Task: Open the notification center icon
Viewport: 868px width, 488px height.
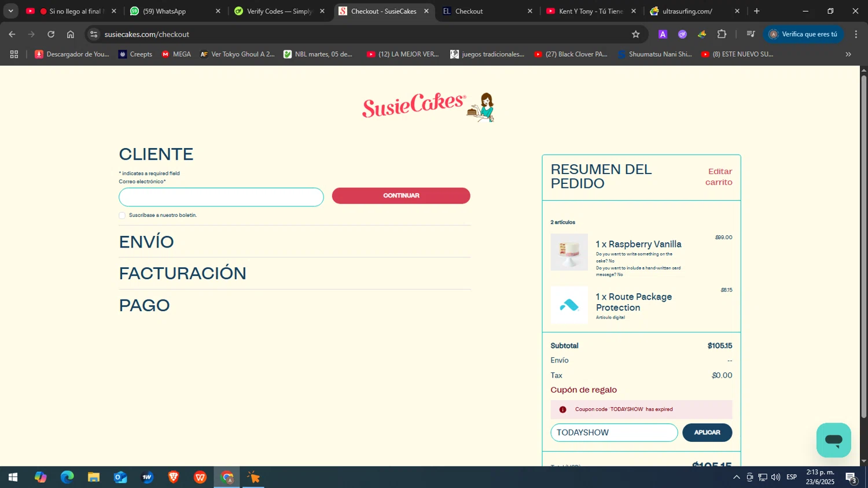Action: coord(851,477)
